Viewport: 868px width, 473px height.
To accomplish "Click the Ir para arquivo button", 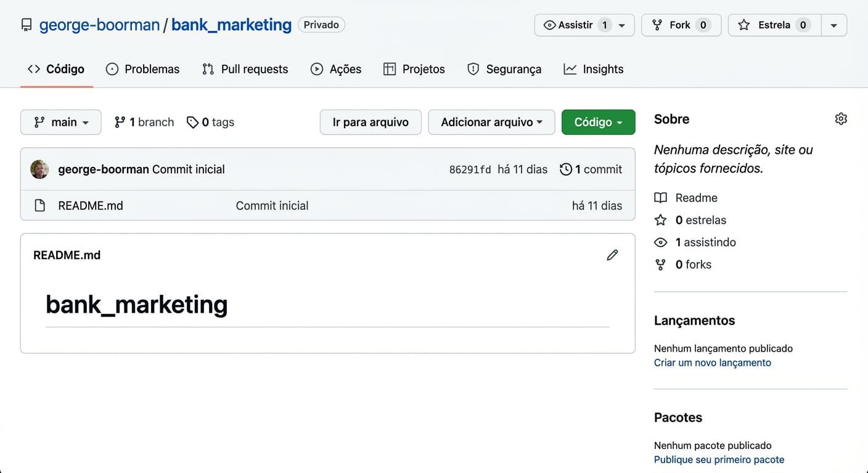I will [x=371, y=122].
